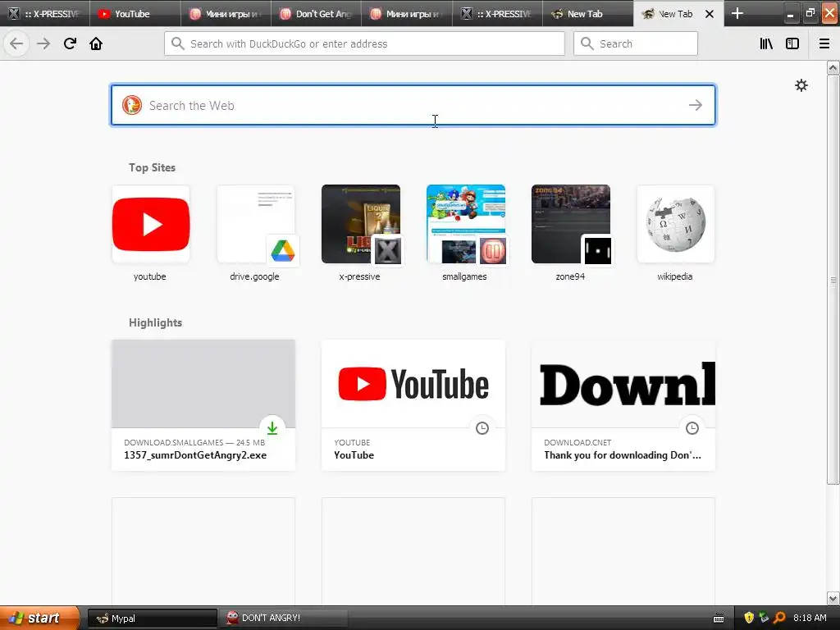Switch to DON'T ANGRY! taskbar button
The width and height of the screenshot is (840, 630).
(283, 619)
